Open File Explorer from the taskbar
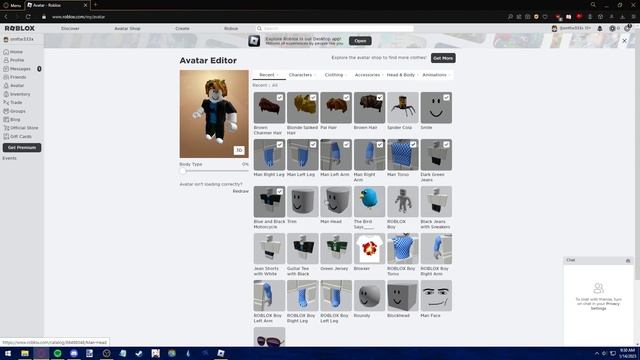 tap(25, 353)
